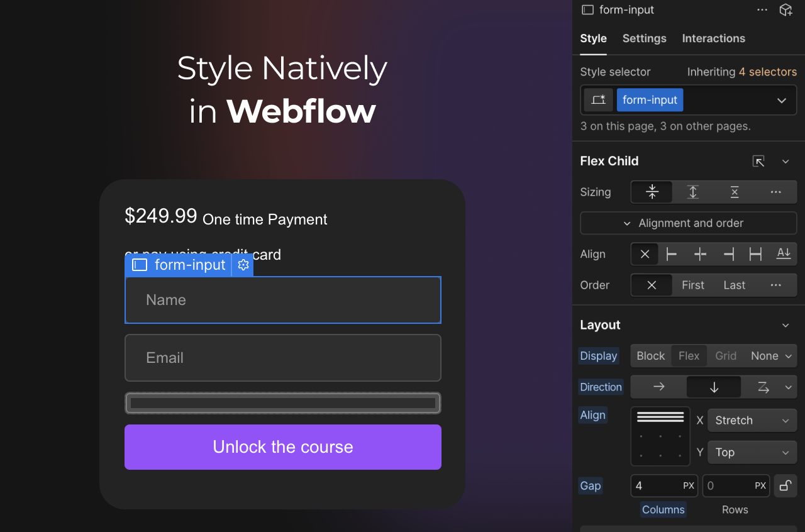Toggle the Gap lock to link columns and rows
This screenshot has height=532, width=805.
(785, 485)
